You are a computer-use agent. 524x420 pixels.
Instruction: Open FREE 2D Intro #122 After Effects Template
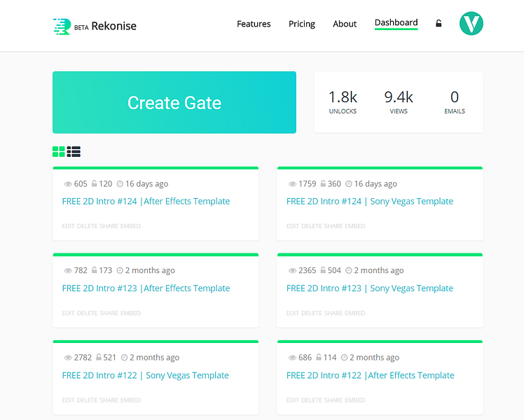click(x=371, y=375)
